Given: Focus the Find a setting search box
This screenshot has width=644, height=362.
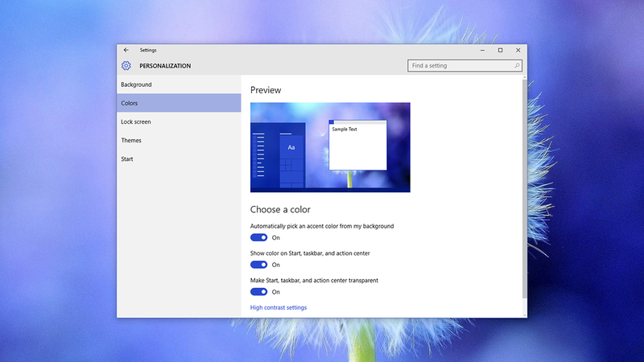Looking at the screenshot, I should tap(464, 66).
